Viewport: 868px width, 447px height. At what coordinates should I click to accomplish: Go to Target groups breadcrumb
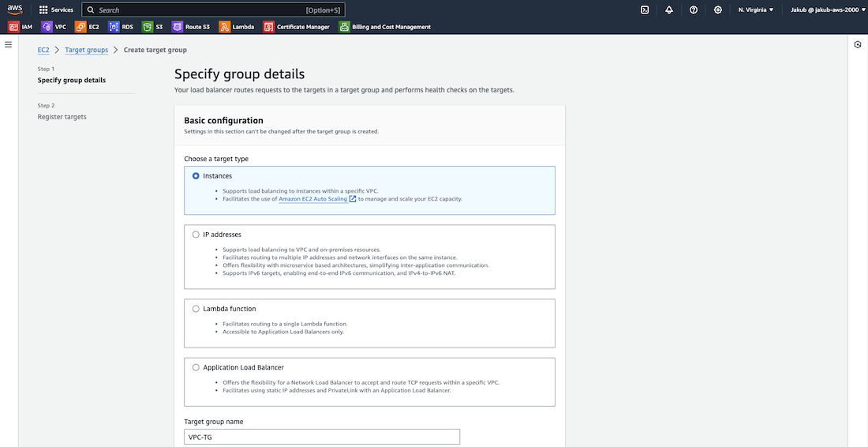[x=86, y=50]
